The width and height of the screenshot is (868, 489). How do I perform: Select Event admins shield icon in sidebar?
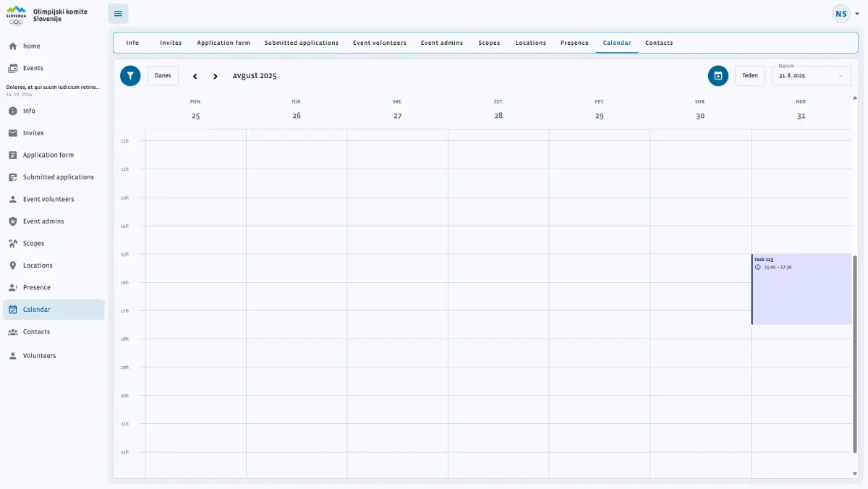(13, 221)
